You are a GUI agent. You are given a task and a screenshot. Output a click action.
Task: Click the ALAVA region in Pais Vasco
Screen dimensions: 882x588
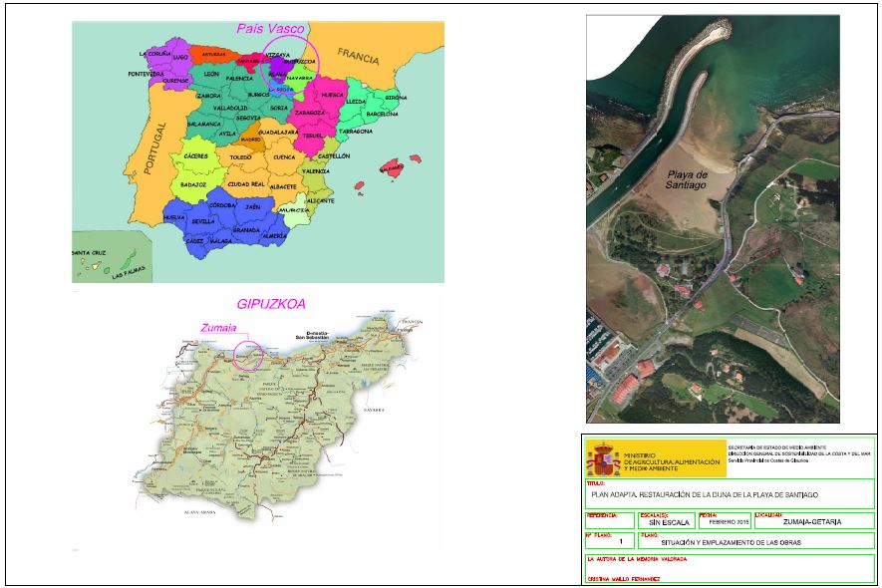pyautogui.click(x=277, y=74)
